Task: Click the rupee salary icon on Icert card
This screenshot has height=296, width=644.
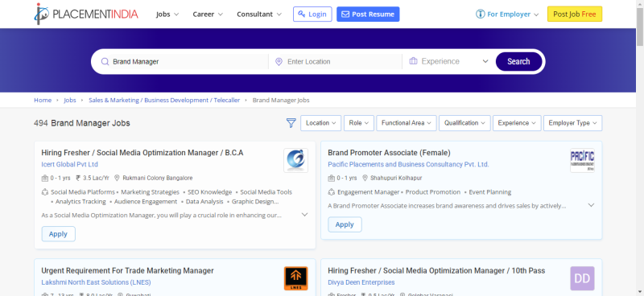Action: 78,178
